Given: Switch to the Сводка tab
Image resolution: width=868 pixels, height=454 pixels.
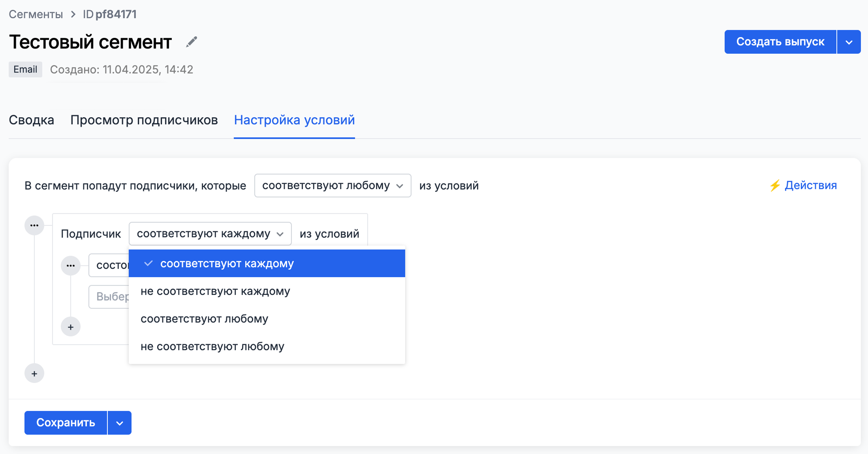Looking at the screenshot, I should click(x=32, y=120).
